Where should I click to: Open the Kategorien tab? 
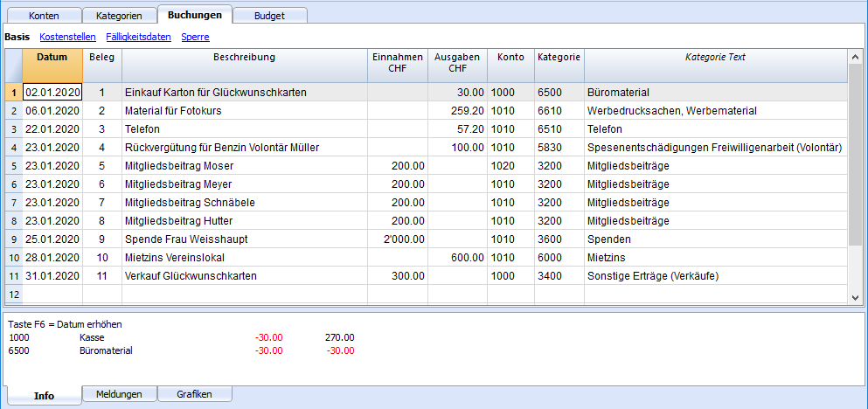pos(119,16)
